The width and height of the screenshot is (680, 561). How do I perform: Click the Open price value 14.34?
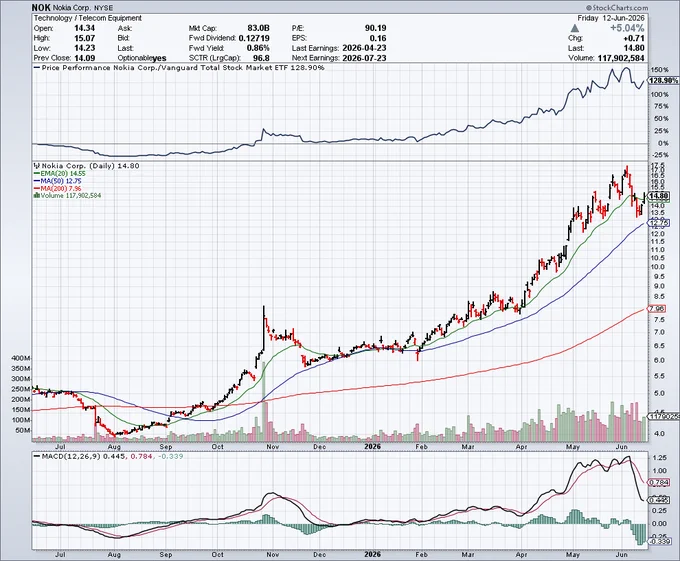85,28
